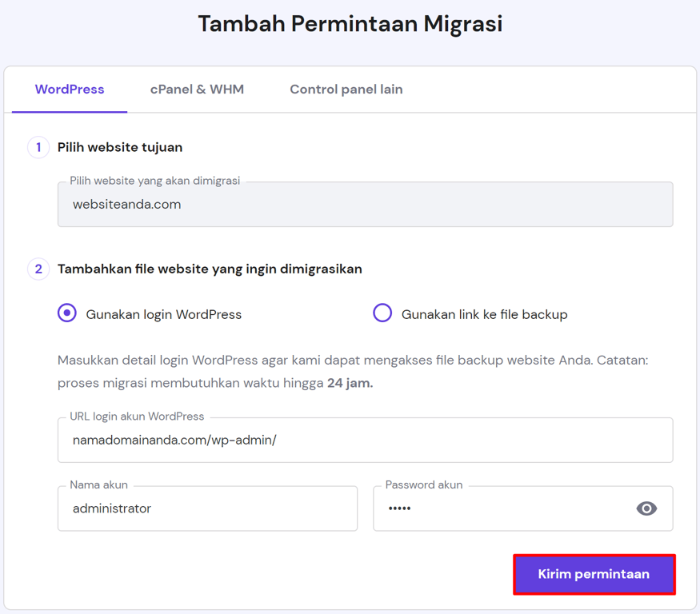This screenshot has width=700, height=614.
Task: Click the Tambah Permintaan Migrasi page title
Action: tap(350, 24)
